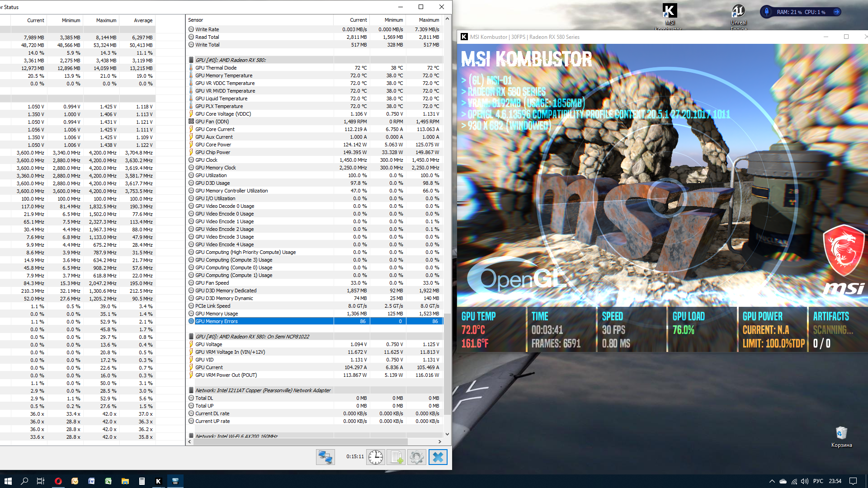868x488 pixels.
Task: Click the blue X close sensors button
Action: 438,457
